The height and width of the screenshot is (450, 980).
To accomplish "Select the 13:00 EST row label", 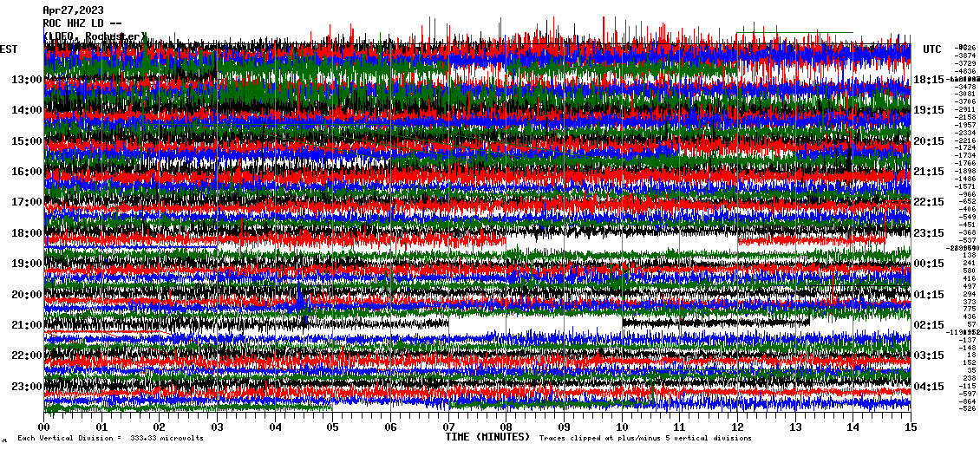I will click(x=27, y=80).
